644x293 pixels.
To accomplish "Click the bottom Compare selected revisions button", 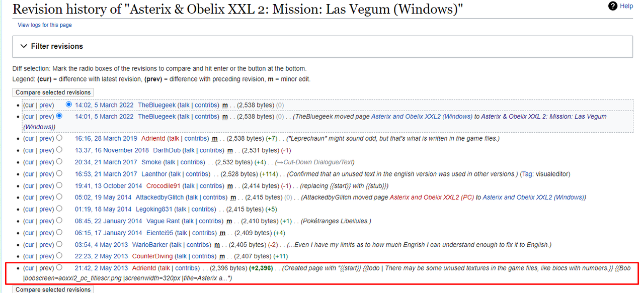I will [53, 289].
